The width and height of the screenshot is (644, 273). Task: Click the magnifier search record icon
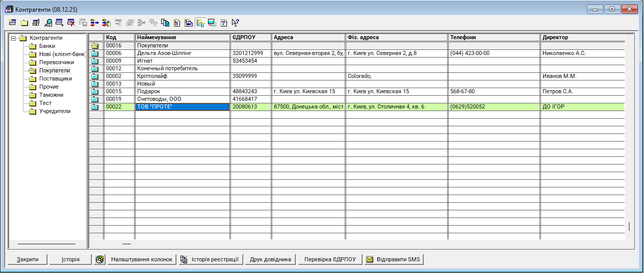coord(48,22)
